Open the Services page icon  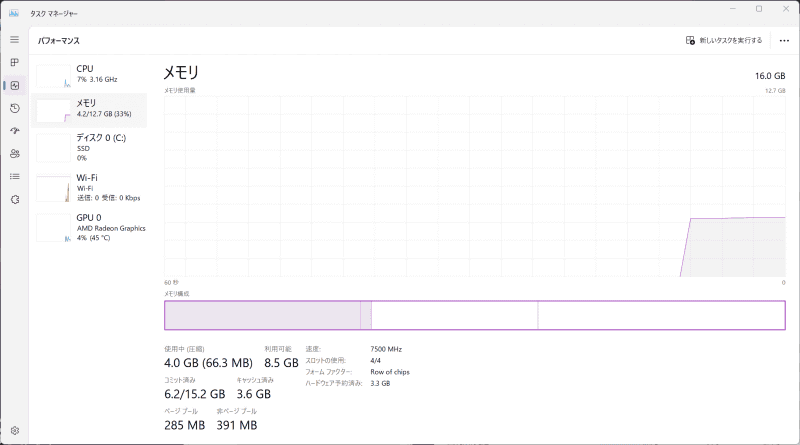click(14, 200)
